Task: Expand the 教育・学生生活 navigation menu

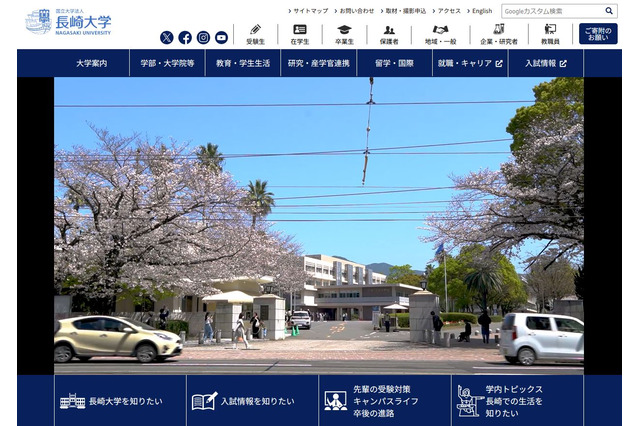Action: click(x=243, y=63)
